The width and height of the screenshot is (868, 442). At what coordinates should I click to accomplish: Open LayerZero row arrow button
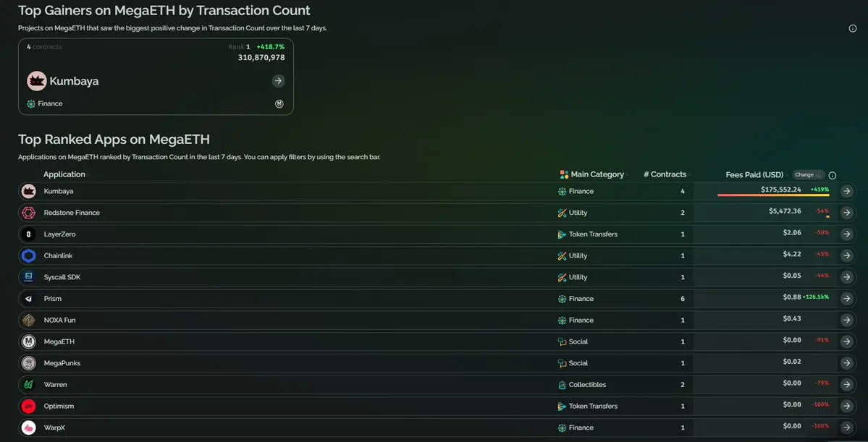[846, 234]
